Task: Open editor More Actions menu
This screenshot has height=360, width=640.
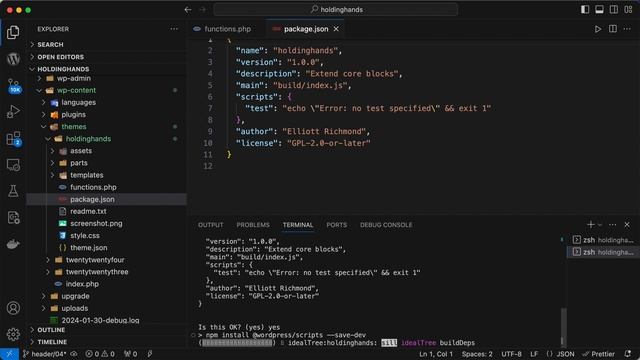Action: point(627,29)
